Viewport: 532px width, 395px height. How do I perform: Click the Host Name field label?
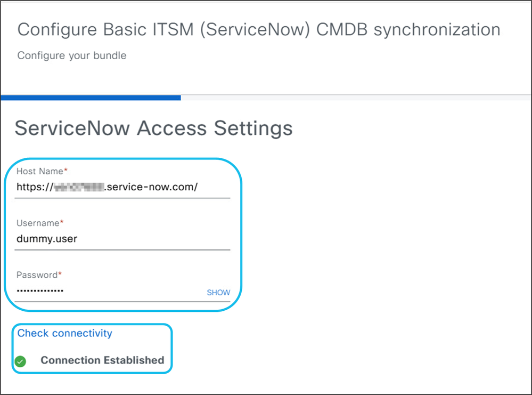tap(39, 171)
